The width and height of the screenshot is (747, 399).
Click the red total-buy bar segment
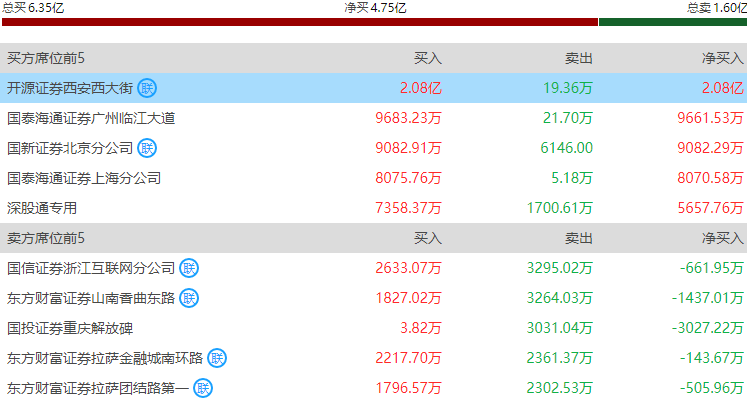tap(300, 22)
